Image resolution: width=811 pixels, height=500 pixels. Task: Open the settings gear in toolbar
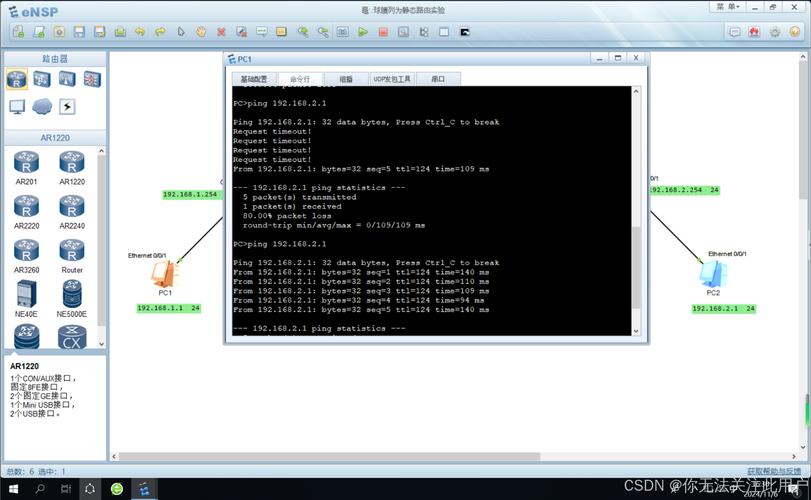coord(775,32)
